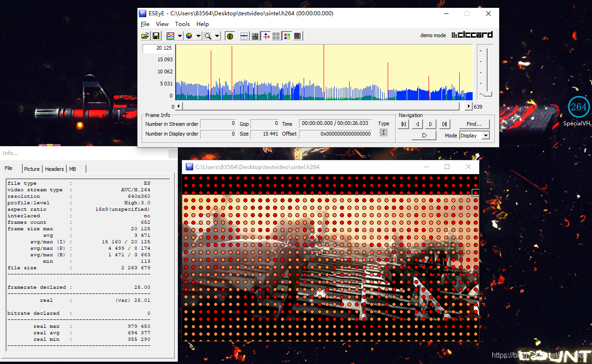Open the Tools menu

182,24
